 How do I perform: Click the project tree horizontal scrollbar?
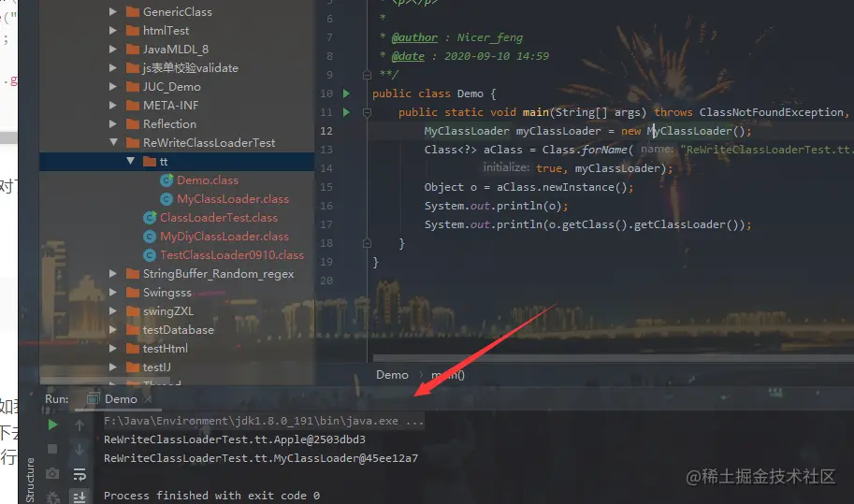tap(105, 380)
